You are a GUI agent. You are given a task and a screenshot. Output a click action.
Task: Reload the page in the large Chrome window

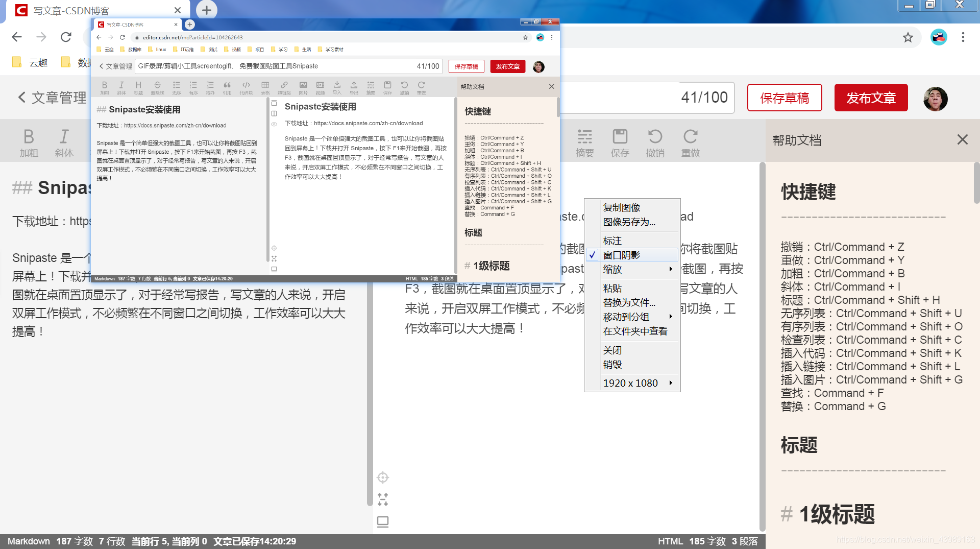(x=66, y=37)
